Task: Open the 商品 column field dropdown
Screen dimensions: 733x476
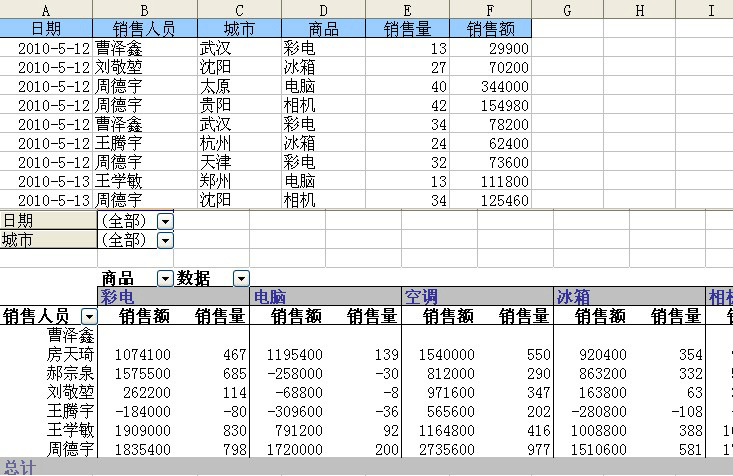Action: [165, 279]
